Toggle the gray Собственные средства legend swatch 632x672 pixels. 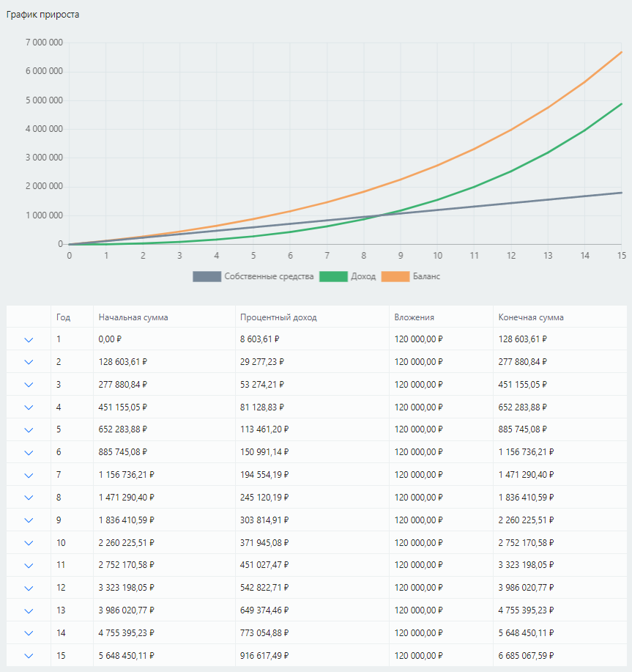tap(206, 276)
